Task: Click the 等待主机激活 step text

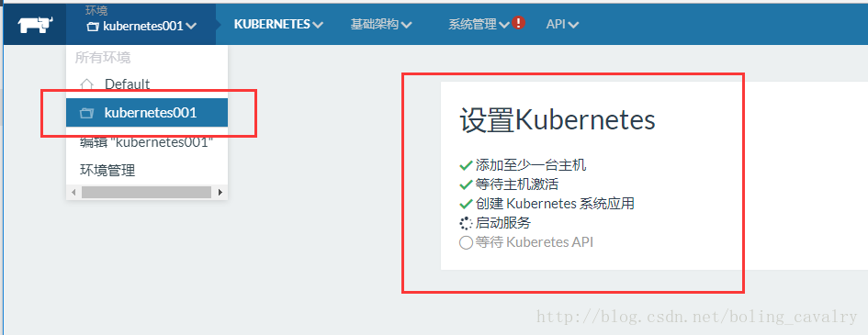Action: pyautogui.click(x=516, y=184)
